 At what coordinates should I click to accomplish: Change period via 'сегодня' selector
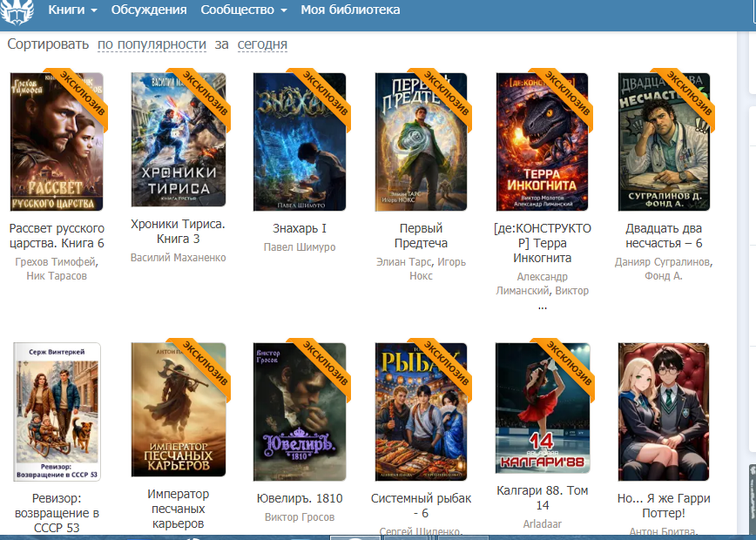coord(262,44)
